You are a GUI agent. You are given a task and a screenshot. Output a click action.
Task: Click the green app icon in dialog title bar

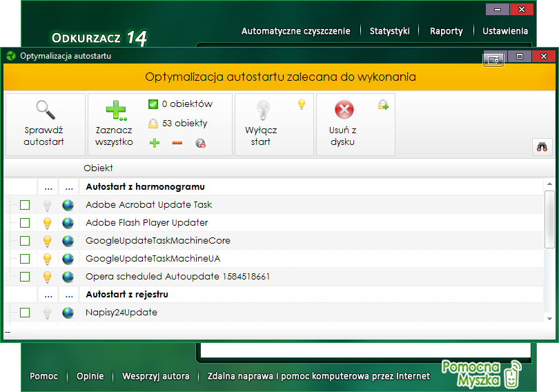11,56
